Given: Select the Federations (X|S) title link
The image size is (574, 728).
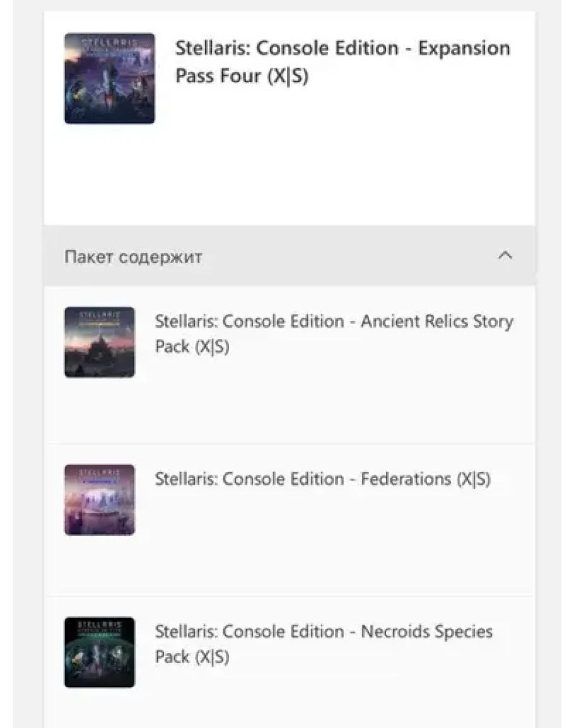Looking at the screenshot, I should pyautogui.click(x=322, y=479).
